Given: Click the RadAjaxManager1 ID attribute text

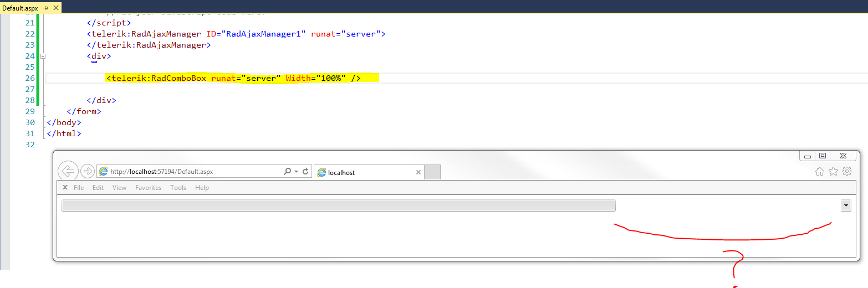Looking at the screenshot, I should [256, 34].
